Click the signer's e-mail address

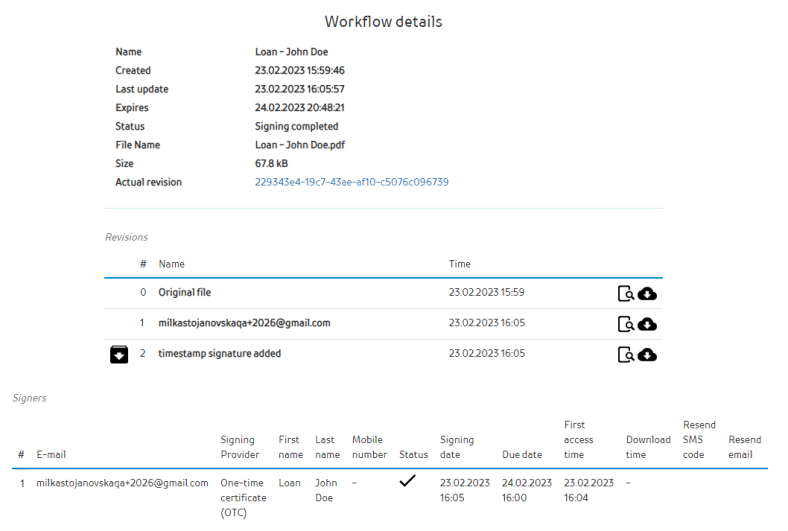[x=122, y=483]
